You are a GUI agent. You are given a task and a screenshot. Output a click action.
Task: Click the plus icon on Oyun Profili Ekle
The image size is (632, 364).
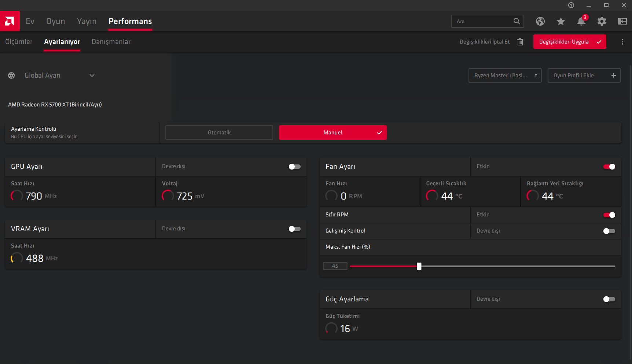coord(614,75)
